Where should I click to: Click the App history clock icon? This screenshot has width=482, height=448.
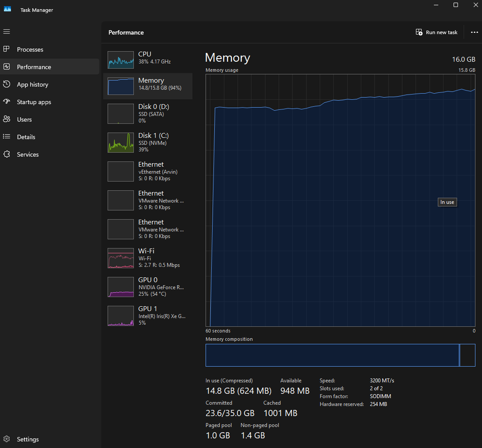[x=7, y=84]
